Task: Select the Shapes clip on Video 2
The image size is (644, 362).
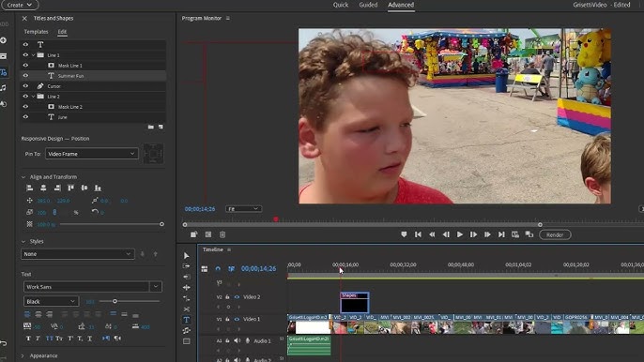Action: pos(355,303)
